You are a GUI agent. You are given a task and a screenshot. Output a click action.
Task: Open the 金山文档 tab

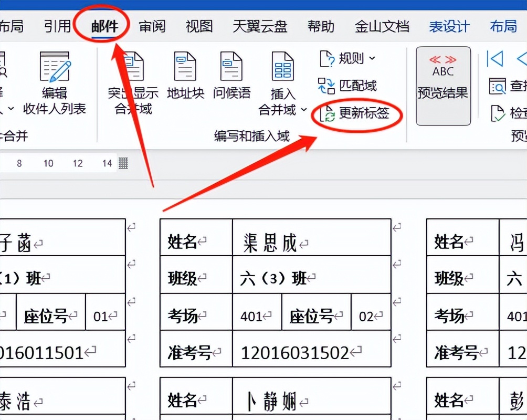point(382,26)
